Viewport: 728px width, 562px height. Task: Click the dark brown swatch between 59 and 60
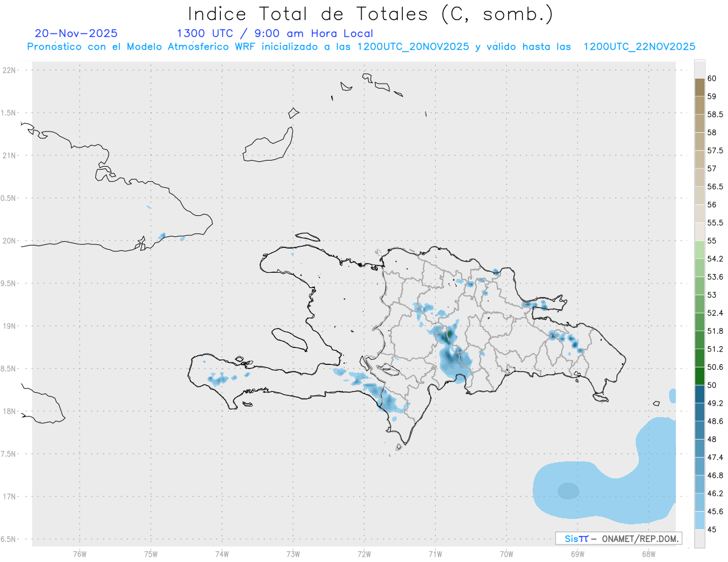coord(699,87)
